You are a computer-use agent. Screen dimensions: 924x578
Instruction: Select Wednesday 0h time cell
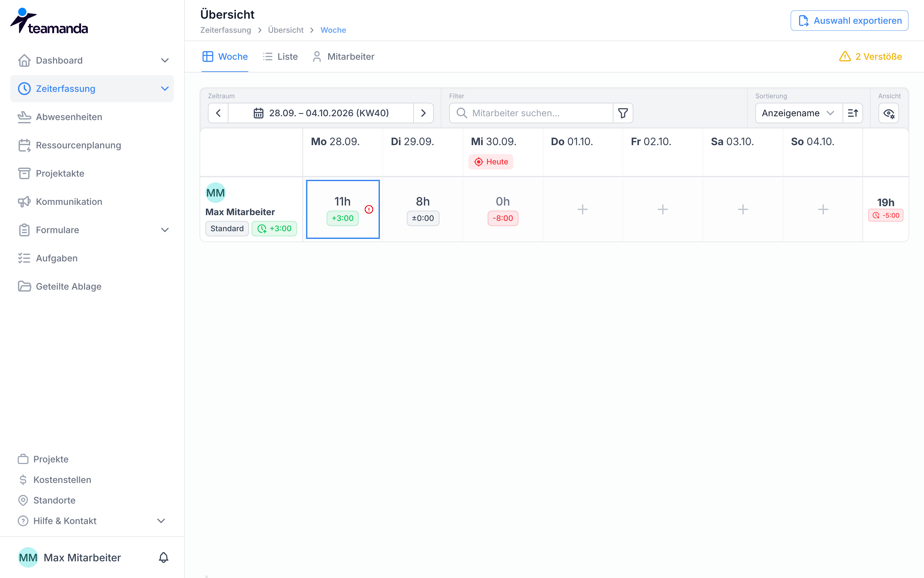pyautogui.click(x=503, y=209)
